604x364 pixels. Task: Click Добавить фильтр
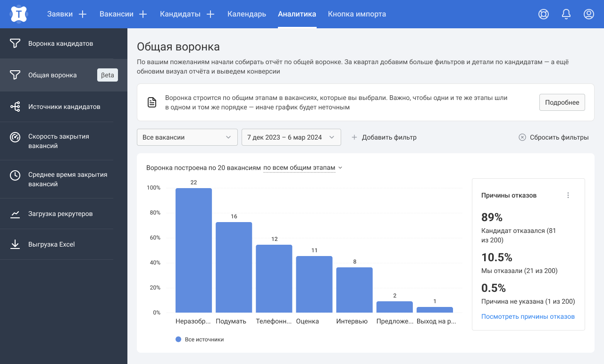pyautogui.click(x=384, y=137)
